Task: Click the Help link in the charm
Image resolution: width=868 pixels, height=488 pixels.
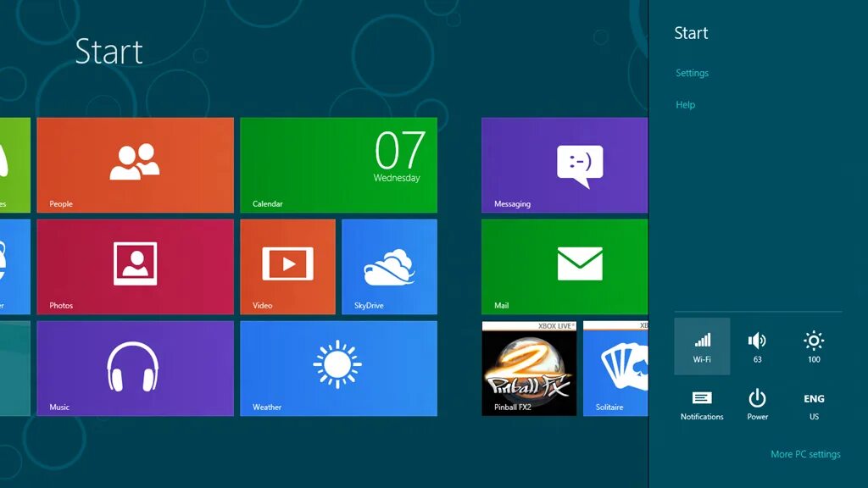Action: 685,104
